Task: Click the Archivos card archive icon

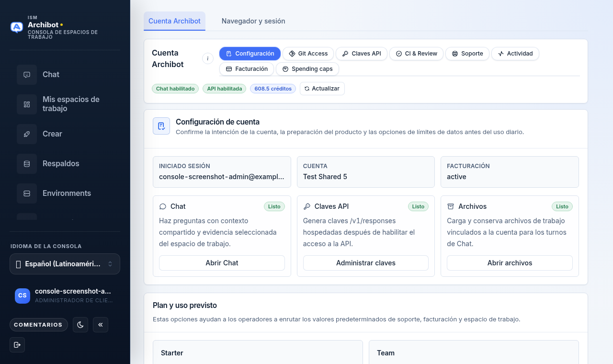Action: coord(451,206)
